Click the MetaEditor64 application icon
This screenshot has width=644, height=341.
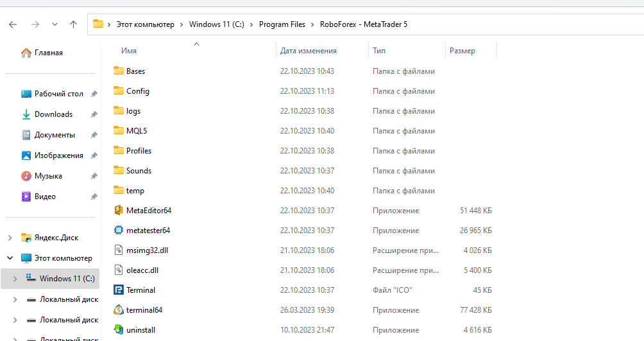coord(118,210)
